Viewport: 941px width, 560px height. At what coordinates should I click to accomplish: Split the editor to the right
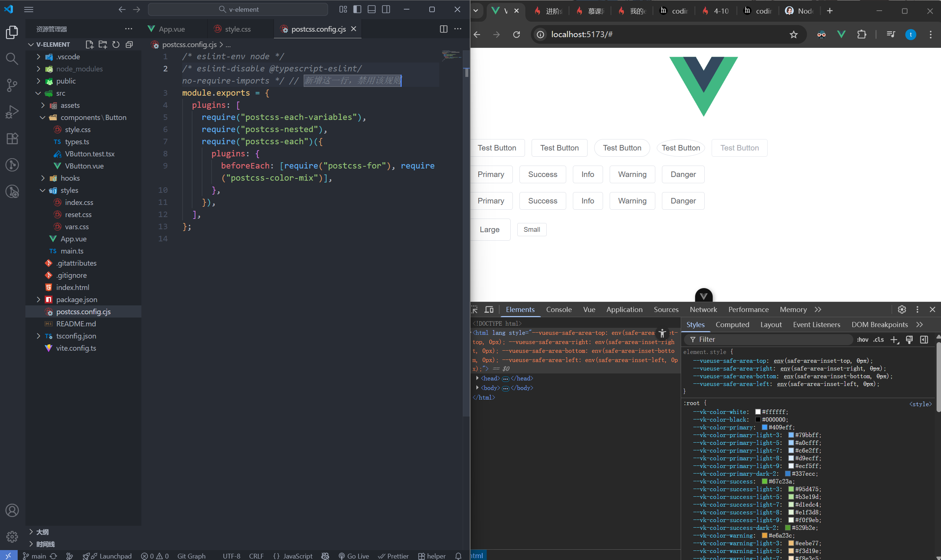[x=444, y=29]
